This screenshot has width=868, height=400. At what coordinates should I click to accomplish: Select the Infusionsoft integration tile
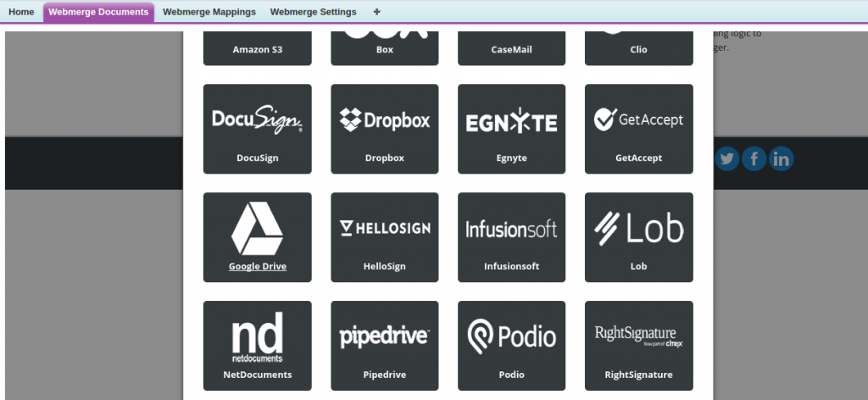[x=511, y=237]
